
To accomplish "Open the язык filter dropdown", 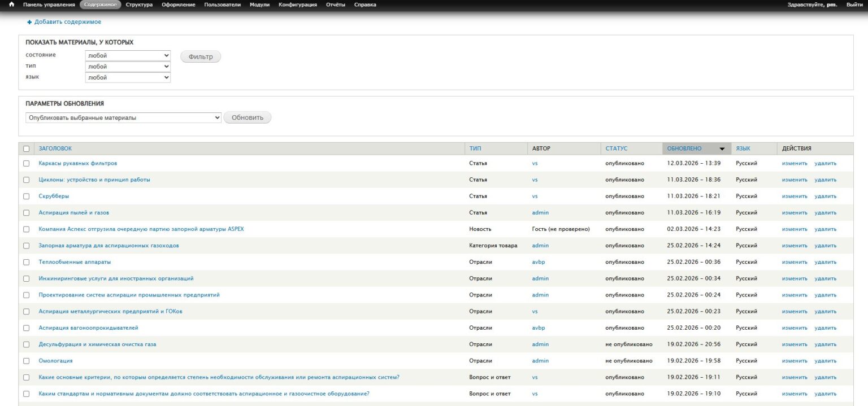I will pyautogui.click(x=128, y=77).
